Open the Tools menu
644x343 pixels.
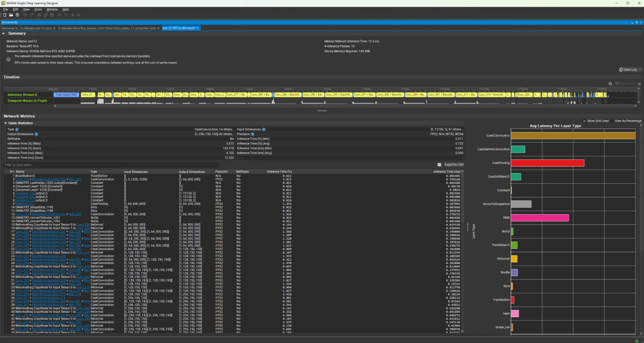tap(38, 9)
